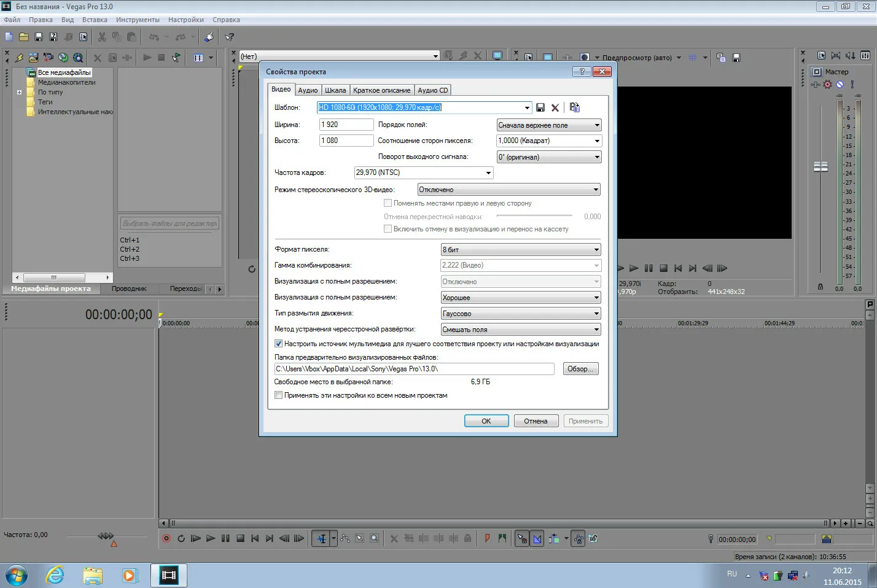Click the match media settings icon
This screenshot has width=877, height=588.
coord(574,107)
